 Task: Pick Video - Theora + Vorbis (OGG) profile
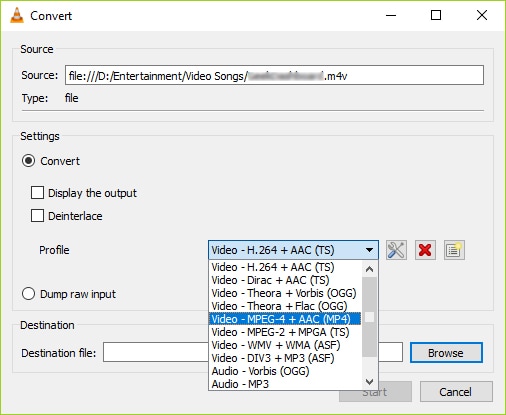coord(285,293)
